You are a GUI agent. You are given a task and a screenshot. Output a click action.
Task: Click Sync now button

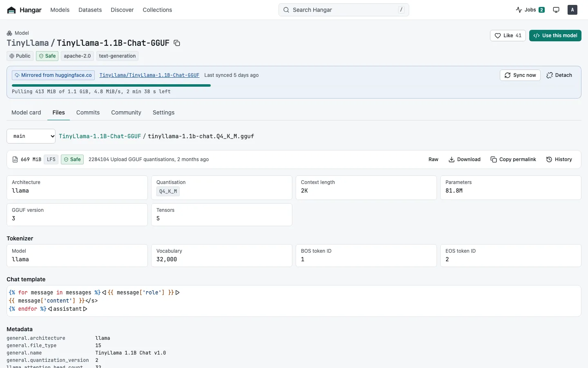(x=520, y=75)
